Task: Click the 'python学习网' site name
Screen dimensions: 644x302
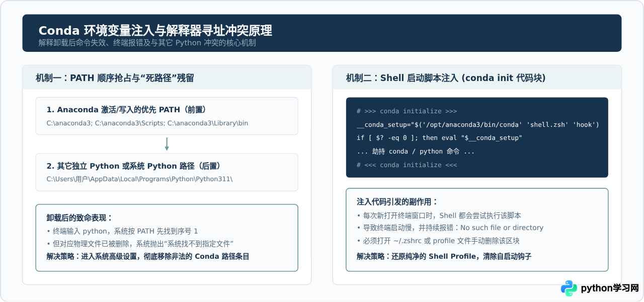Action: pos(610,288)
